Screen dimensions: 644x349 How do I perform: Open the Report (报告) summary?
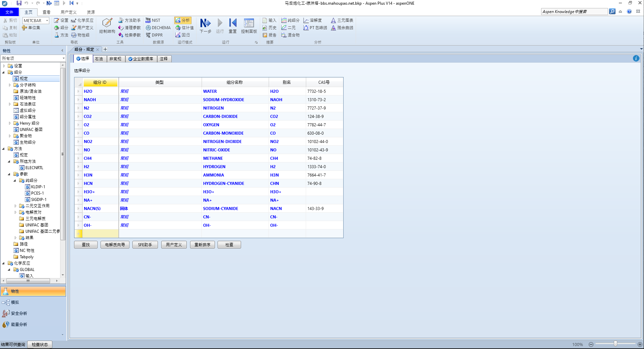[270, 35]
